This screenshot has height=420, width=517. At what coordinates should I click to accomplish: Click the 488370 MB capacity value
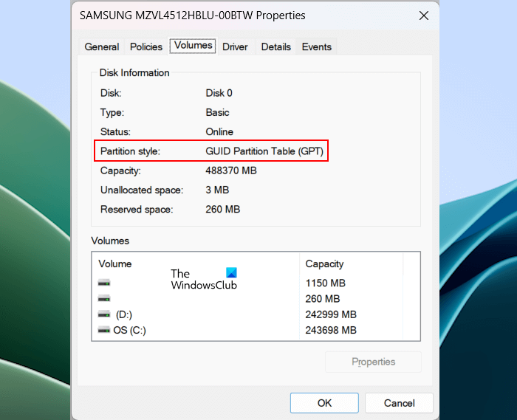coord(231,171)
